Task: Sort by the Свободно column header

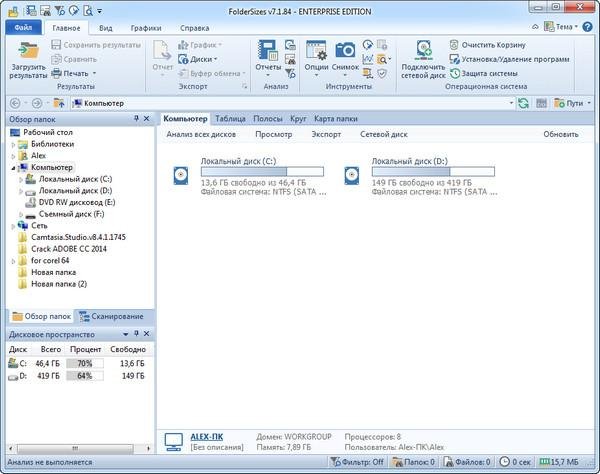Action: click(128, 349)
